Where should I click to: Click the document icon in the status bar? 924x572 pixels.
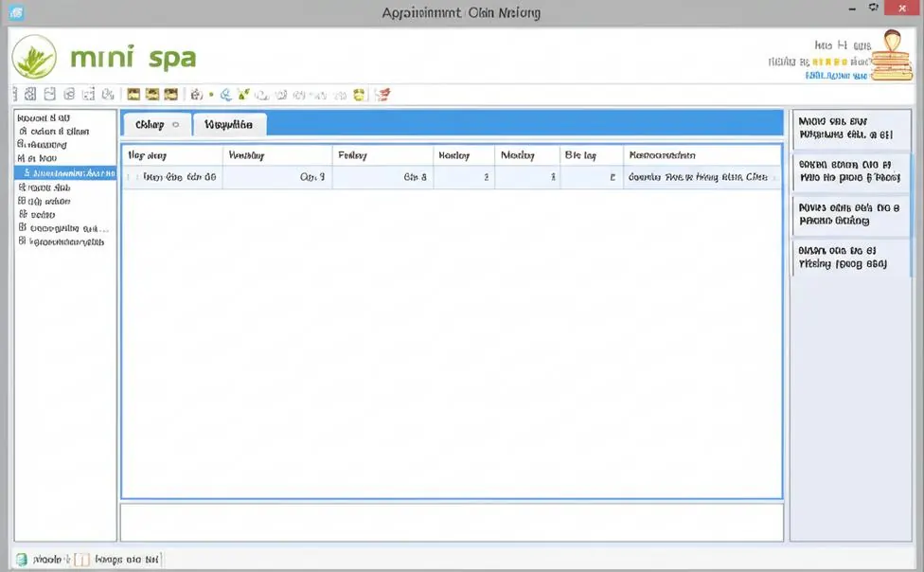click(82, 559)
